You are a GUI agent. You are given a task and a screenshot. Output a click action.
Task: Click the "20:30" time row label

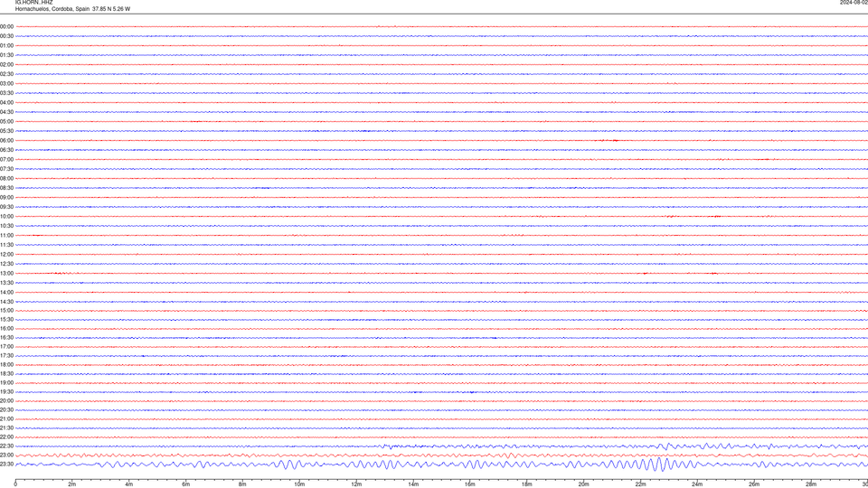pyautogui.click(x=6, y=410)
